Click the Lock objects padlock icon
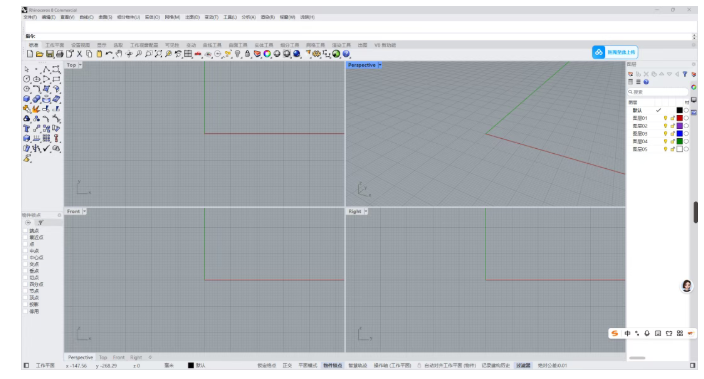Image resolution: width=704 pixels, height=379 pixels. 247,54
